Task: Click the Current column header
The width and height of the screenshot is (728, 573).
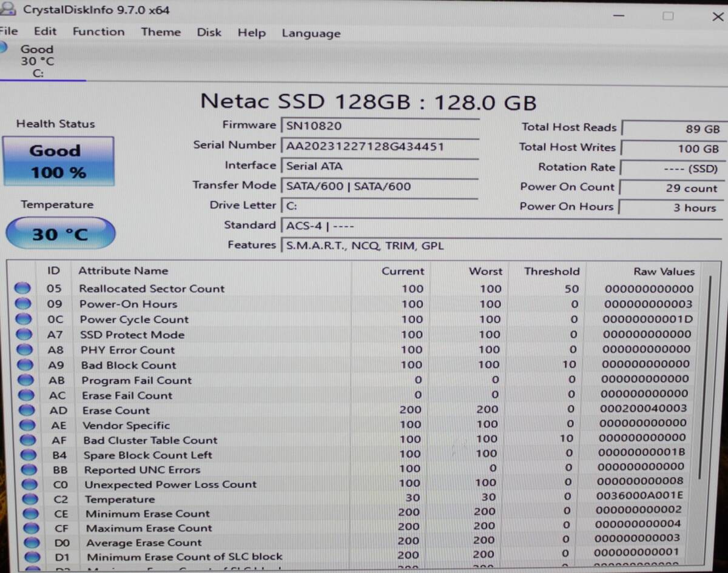Action: [403, 271]
